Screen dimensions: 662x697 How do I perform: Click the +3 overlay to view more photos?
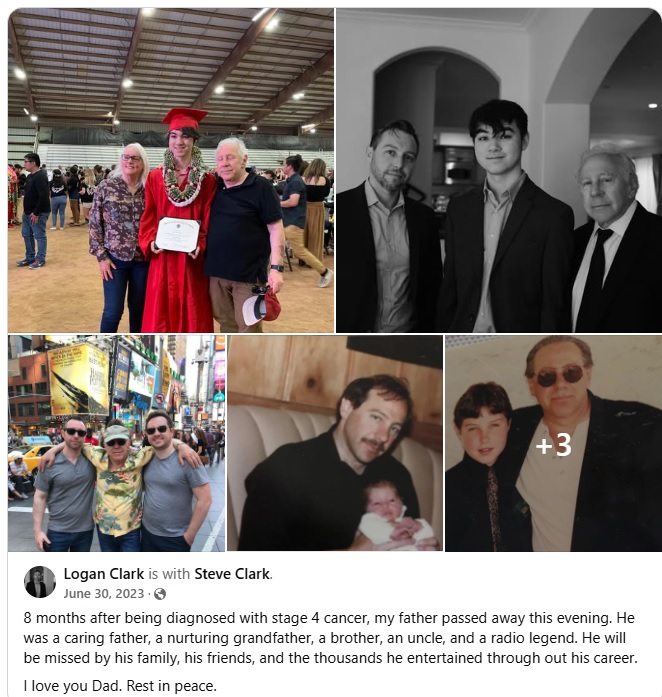(x=554, y=443)
